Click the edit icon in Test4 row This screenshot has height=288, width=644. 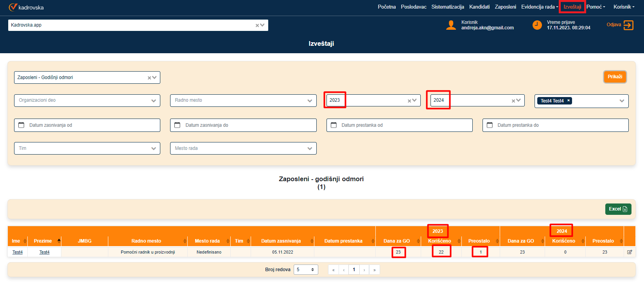[630, 252]
